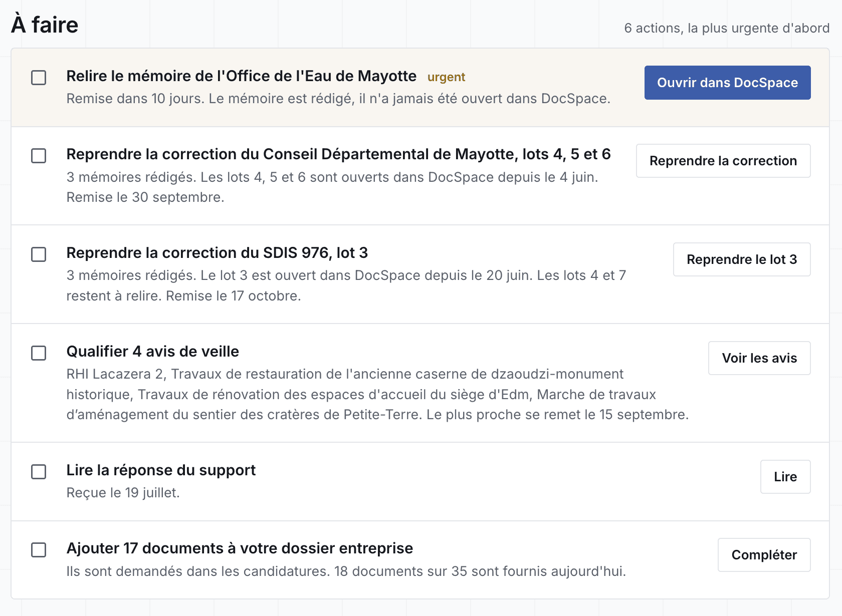Click the title Ajouter 17 documents à votre dossier entreprise
The height and width of the screenshot is (616, 842).
[x=240, y=548]
